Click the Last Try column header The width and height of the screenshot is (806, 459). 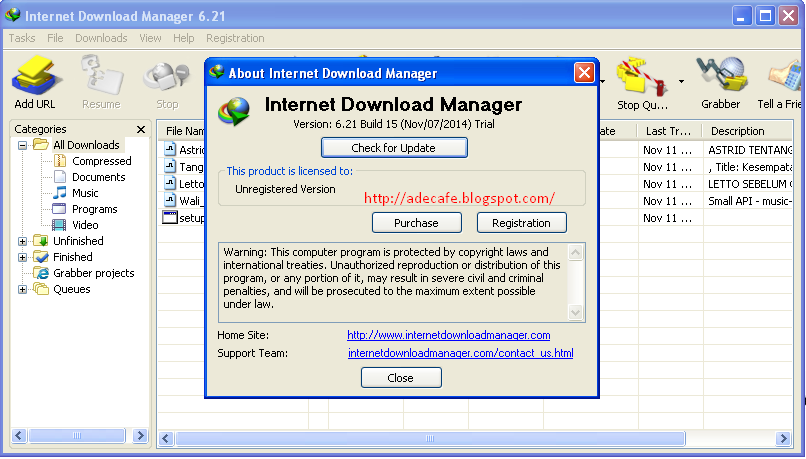[x=669, y=131]
